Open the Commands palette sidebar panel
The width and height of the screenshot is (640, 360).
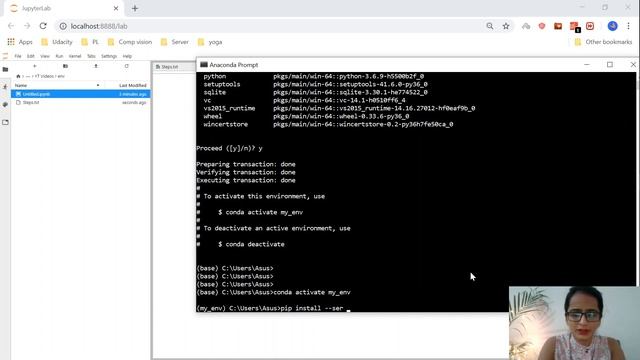(x=5, y=104)
